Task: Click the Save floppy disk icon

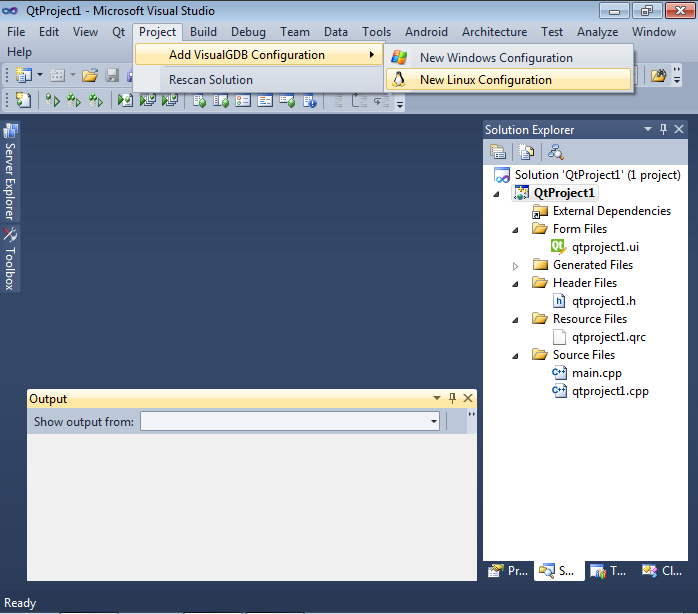Action: click(x=112, y=75)
